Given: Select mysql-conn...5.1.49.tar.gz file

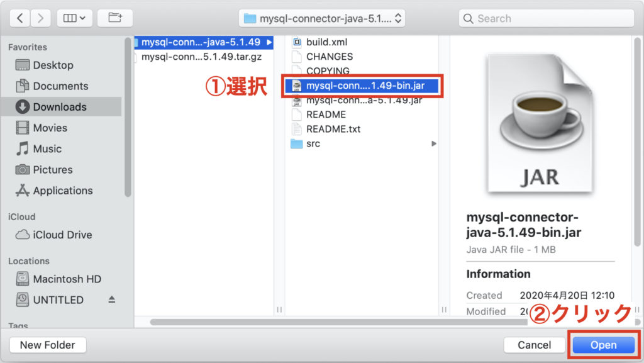Looking at the screenshot, I should (204, 57).
